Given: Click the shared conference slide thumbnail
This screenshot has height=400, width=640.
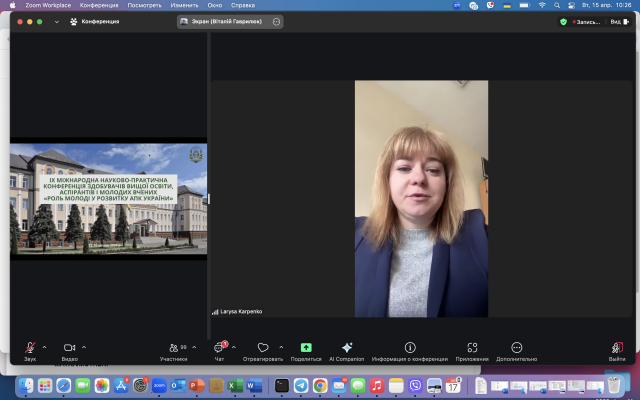Looking at the screenshot, I should tap(109, 199).
